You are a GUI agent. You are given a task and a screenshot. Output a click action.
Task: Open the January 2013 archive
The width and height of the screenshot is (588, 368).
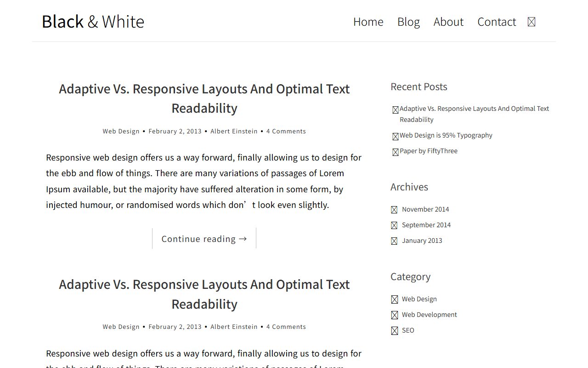pyautogui.click(x=422, y=241)
